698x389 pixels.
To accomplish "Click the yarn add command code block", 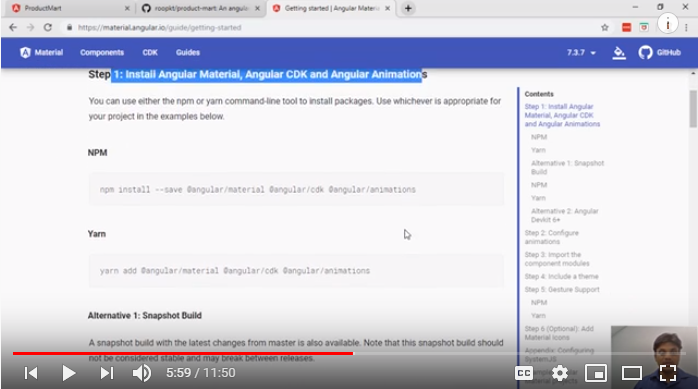I will point(296,271).
